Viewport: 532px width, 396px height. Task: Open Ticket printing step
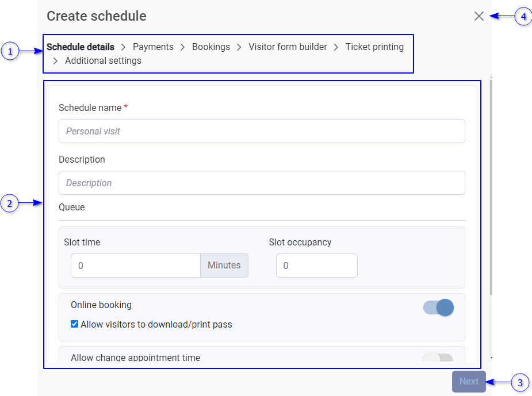[374, 47]
